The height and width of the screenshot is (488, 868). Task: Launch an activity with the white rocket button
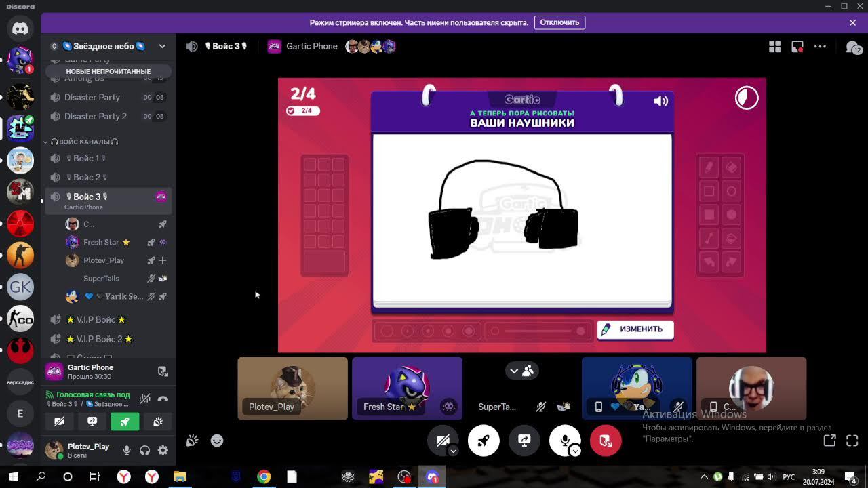[x=484, y=441]
